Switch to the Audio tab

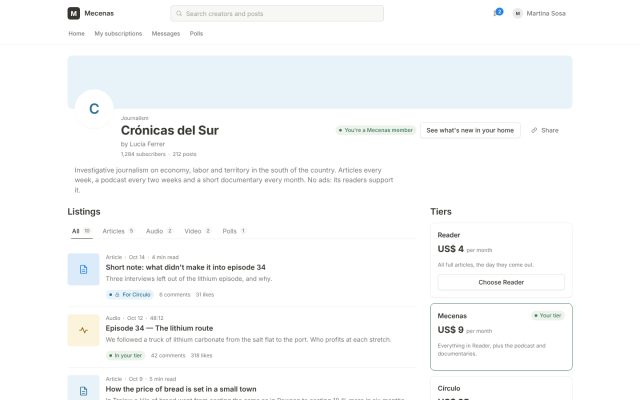point(159,231)
